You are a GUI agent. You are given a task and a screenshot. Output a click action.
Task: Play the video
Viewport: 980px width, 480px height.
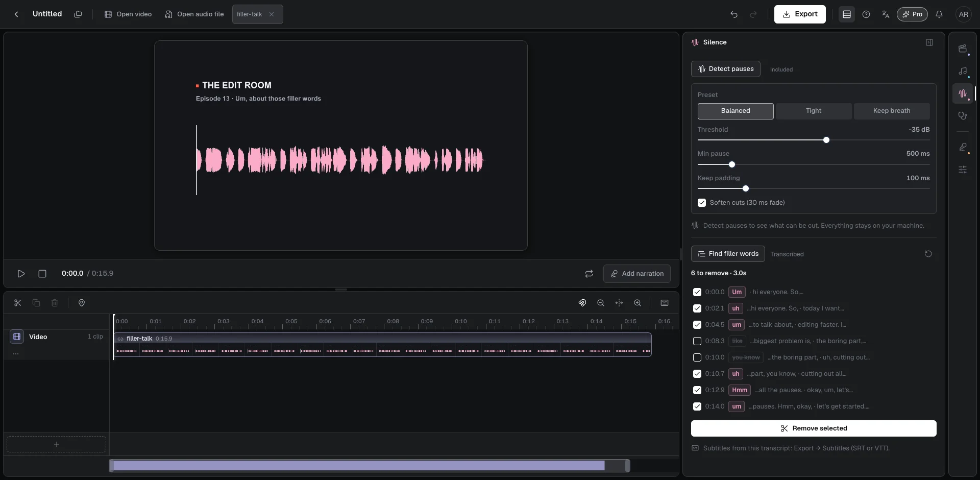[21, 274]
